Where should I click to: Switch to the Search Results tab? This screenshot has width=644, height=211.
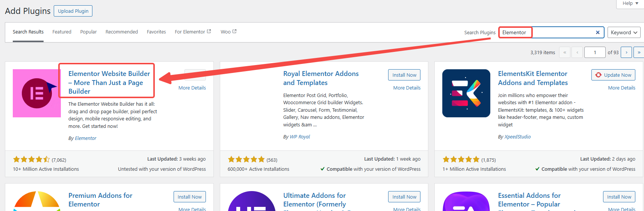point(28,32)
